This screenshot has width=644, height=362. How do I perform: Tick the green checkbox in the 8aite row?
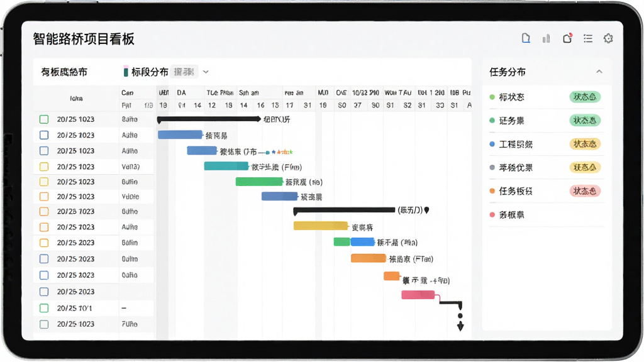coord(44,119)
